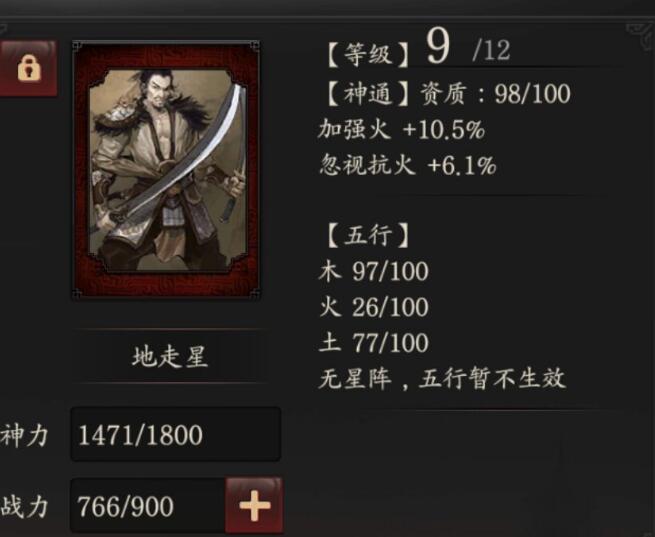Click the 土 77/100 element stat

[374, 343]
